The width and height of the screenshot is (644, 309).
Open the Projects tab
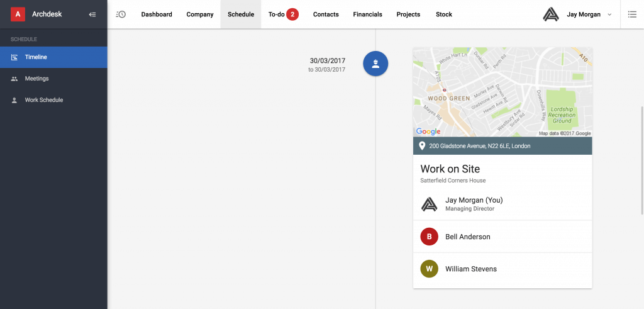408,14
